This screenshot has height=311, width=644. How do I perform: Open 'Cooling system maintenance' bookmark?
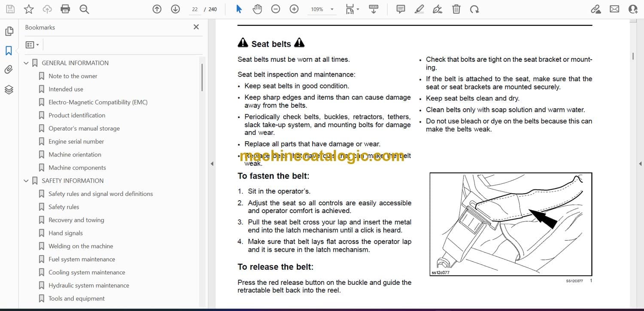87,272
